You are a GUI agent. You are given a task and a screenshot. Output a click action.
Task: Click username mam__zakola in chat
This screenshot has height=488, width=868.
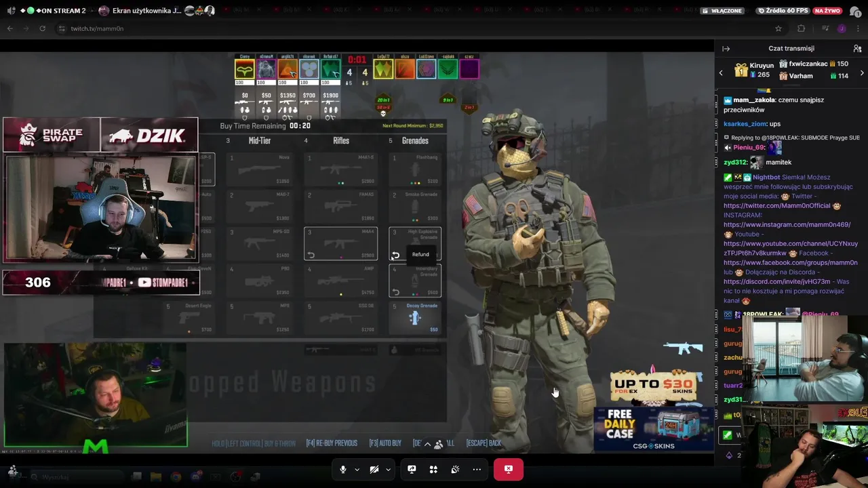coord(755,100)
